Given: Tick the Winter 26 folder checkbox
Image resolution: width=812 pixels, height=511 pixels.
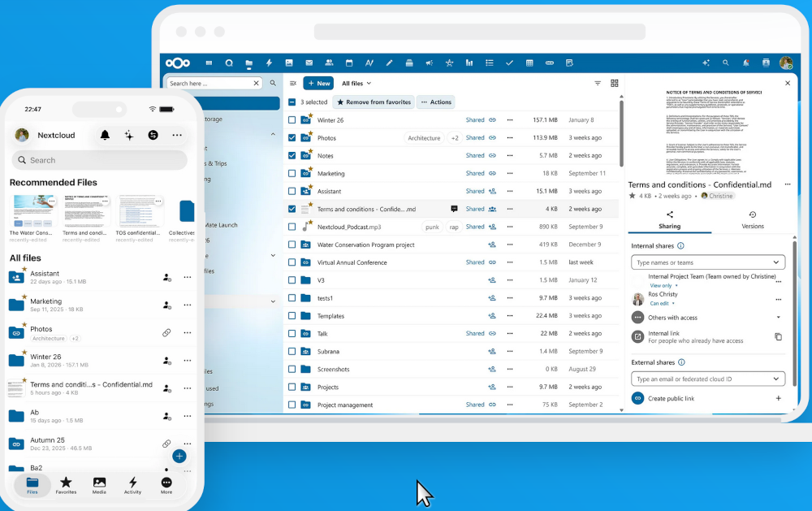Looking at the screenshot, I should 292,120.
